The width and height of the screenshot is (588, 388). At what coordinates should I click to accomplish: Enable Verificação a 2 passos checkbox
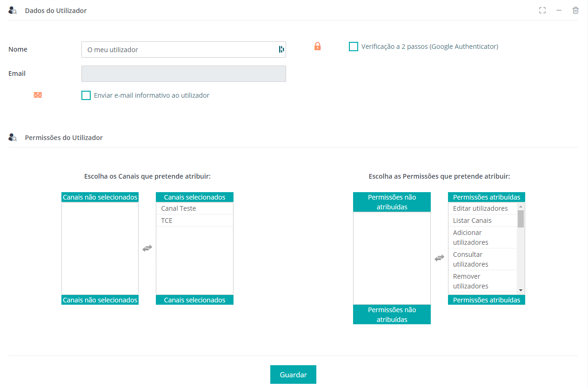click(x=354, y=47)
